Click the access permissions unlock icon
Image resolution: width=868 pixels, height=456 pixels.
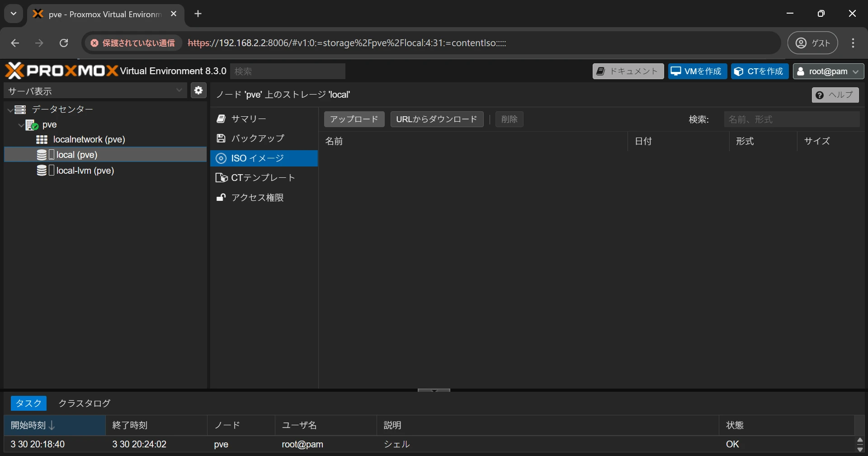tap(221, 198)
